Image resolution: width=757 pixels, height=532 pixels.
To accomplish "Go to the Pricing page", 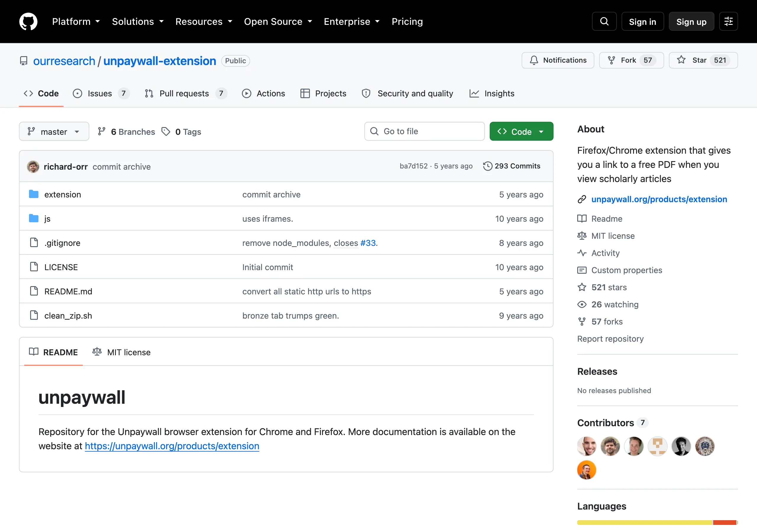I will coord(407,21).
